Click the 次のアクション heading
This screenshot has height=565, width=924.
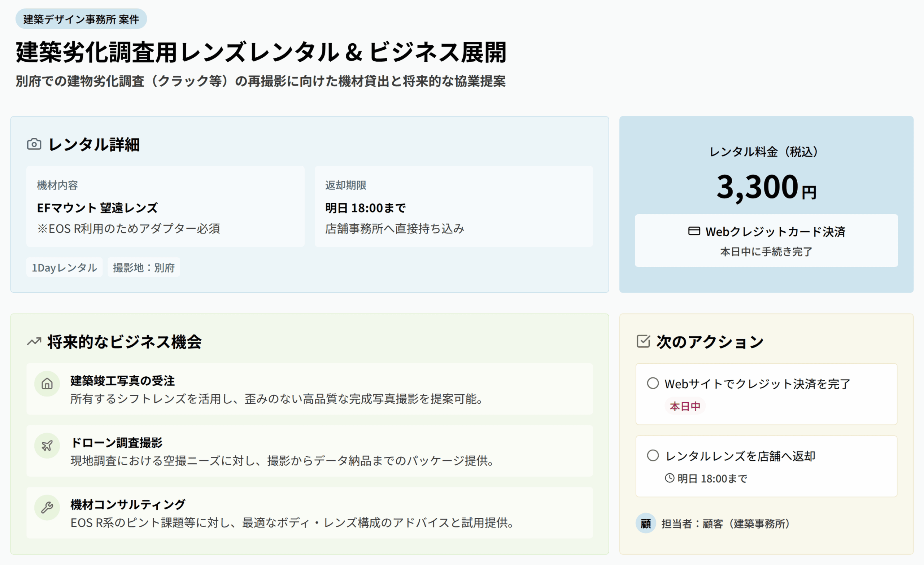coord(710,342)
